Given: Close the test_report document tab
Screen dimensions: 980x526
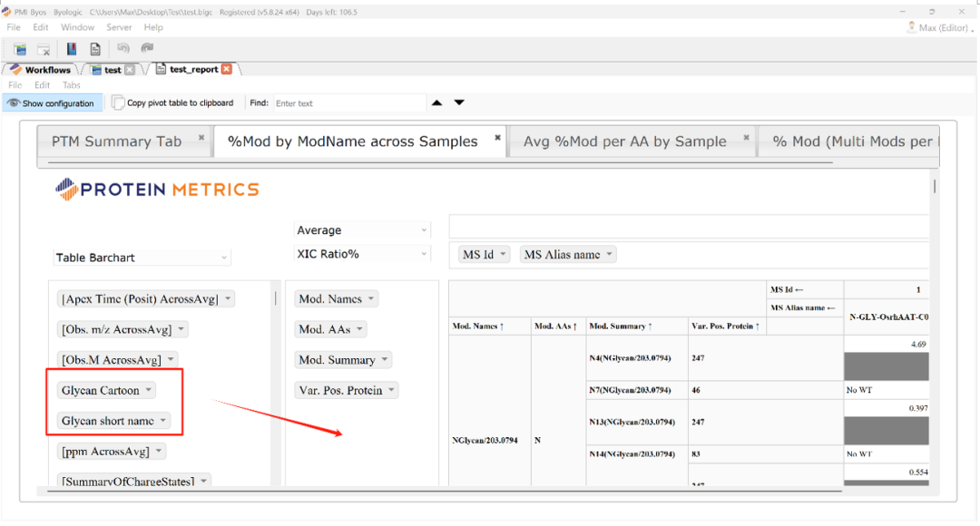Looking at the screenshot, I should pyautogui.click(x=227, y=69).
